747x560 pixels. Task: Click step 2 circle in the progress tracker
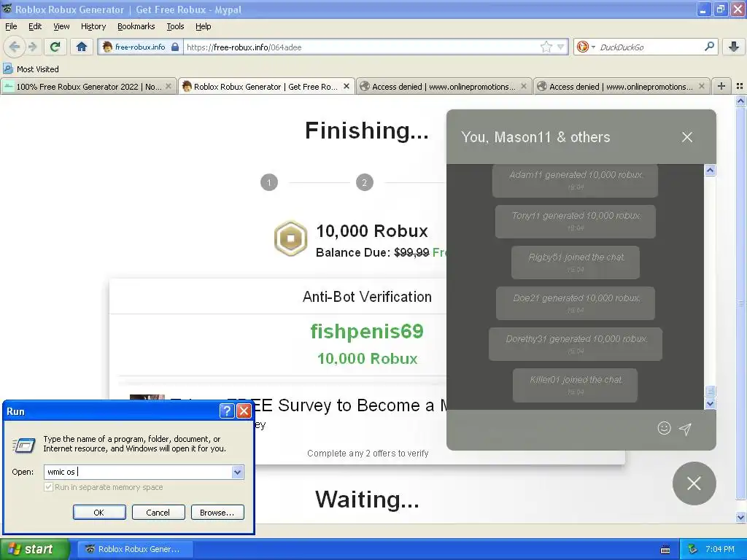tap(365, 182)
